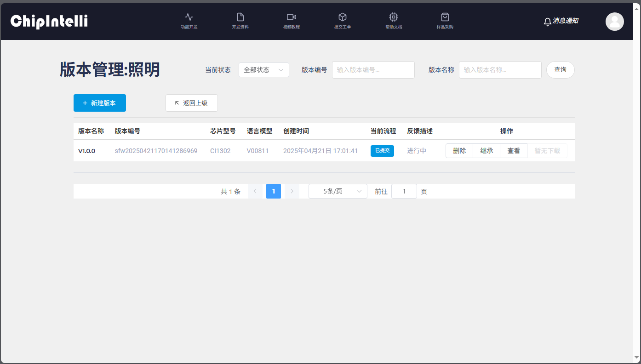This screenshot has height=364, width=641.
Task: Click the 语言模型 column header
Action: click(260, 131)
